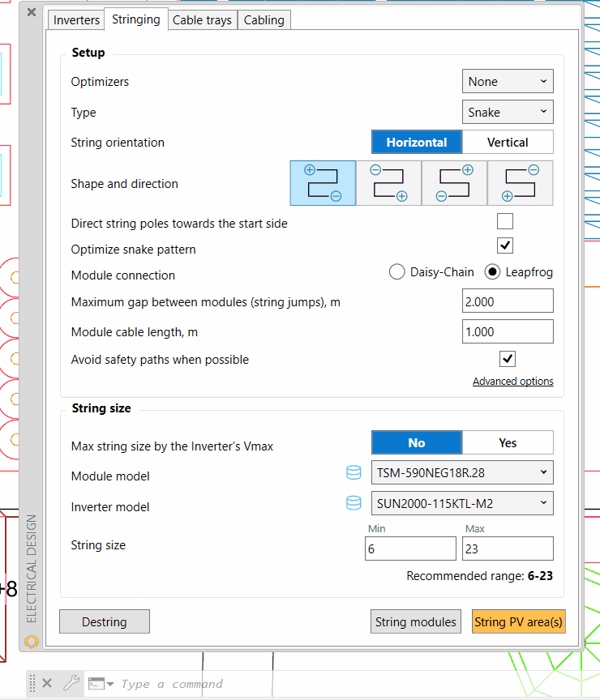Click the command line grip handle
Screen dimensions: 600x700
click(32, 683)
